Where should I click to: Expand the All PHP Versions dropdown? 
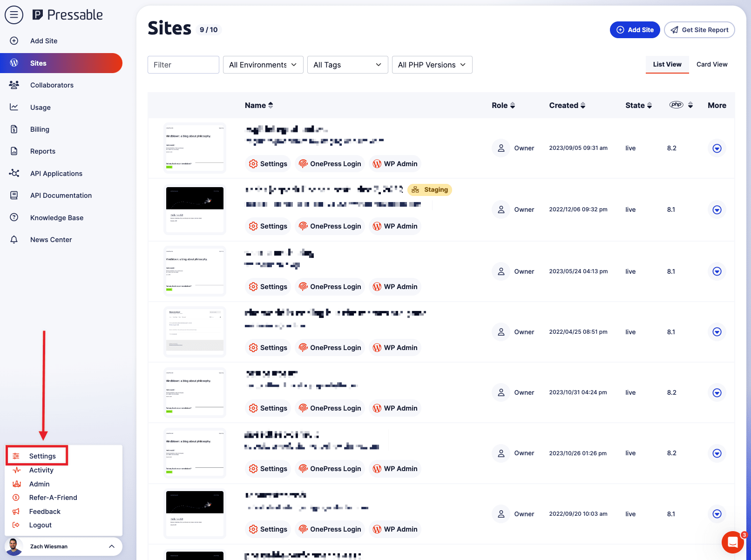[x=432, y=65]
